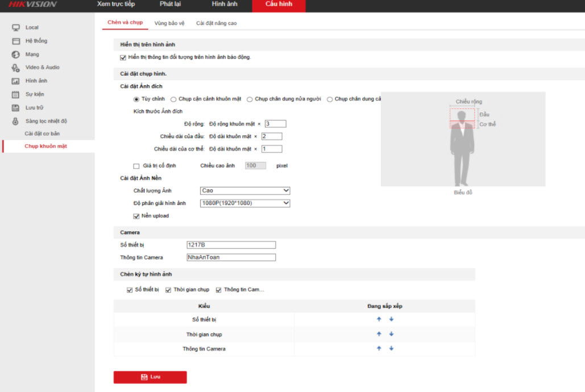The width and height of the screenshot is (585, 392).
Task: Click the Video & Audio icon
Action: (16, 68)
